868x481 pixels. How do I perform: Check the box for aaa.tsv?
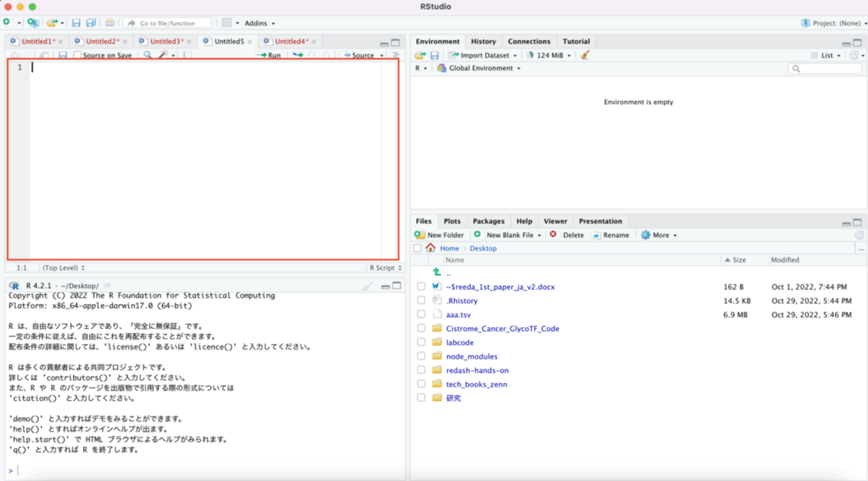pos(421,314)
